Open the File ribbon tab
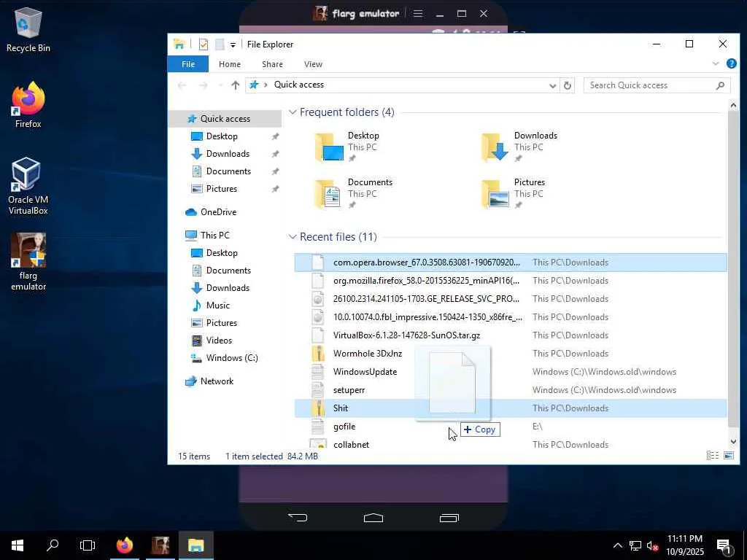 point(188,64)
